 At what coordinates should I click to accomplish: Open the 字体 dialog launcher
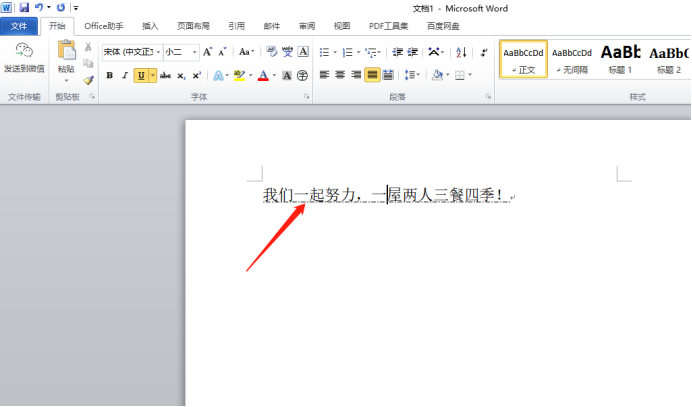click(x=306, y=97)
